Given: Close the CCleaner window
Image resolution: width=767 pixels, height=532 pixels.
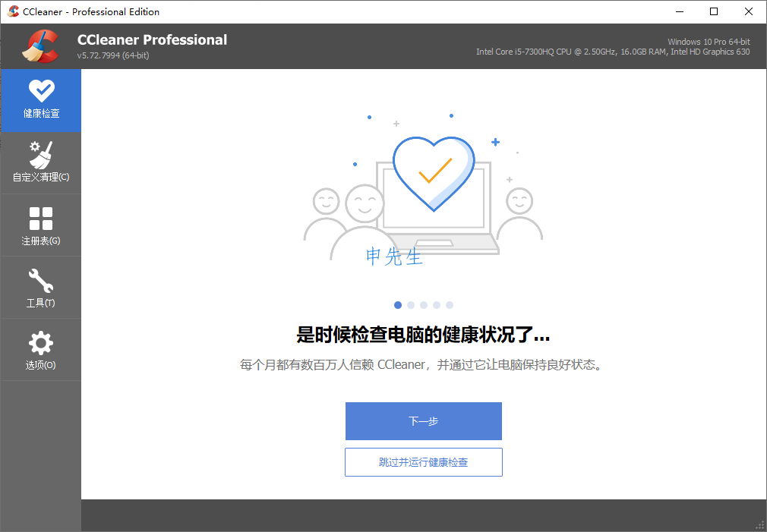Looking at the screenshot, I should point(749,11).
